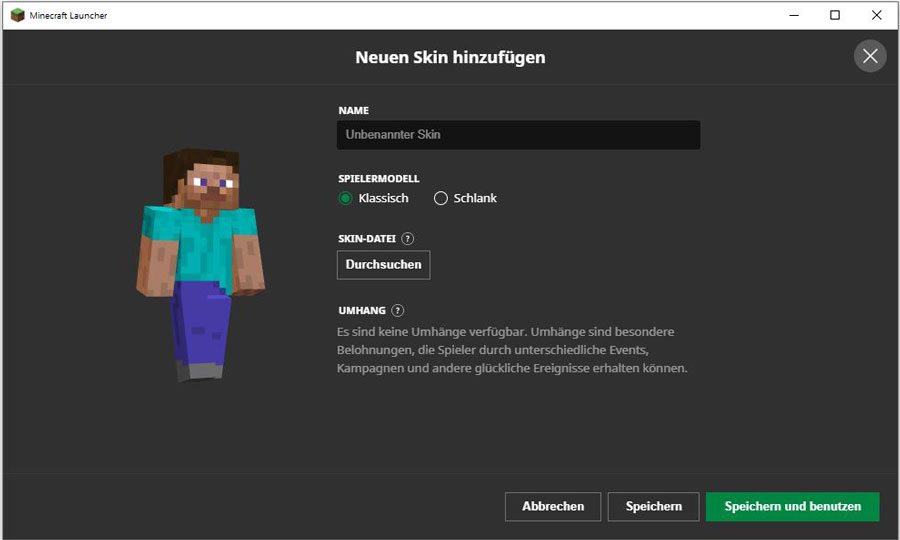The height and width of the screenshot is (540, 900).
Task: Choose the Schlank player model radio button
Action: 441,198
